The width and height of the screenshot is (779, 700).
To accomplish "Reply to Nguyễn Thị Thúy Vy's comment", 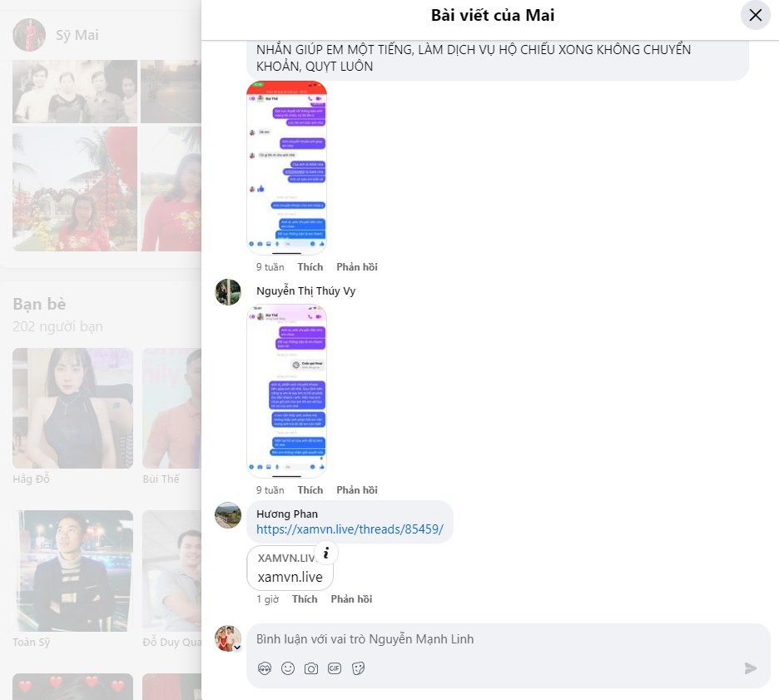I will pos(357,490).
